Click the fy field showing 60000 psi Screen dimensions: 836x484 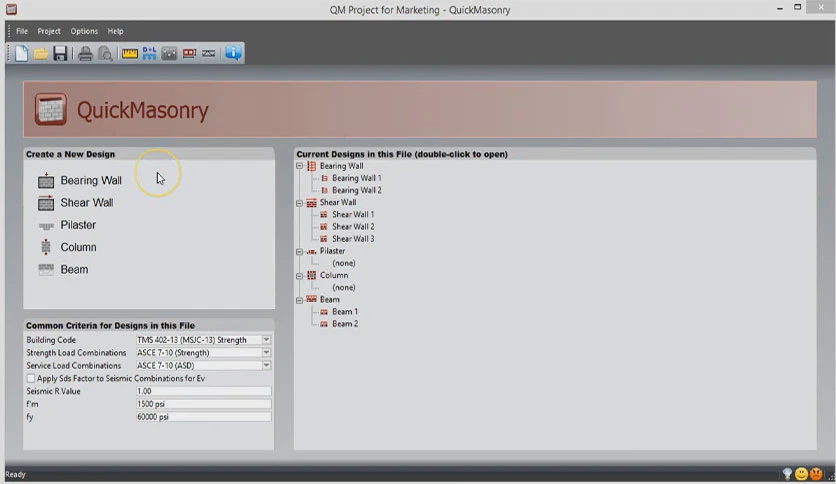click(203, 417)
